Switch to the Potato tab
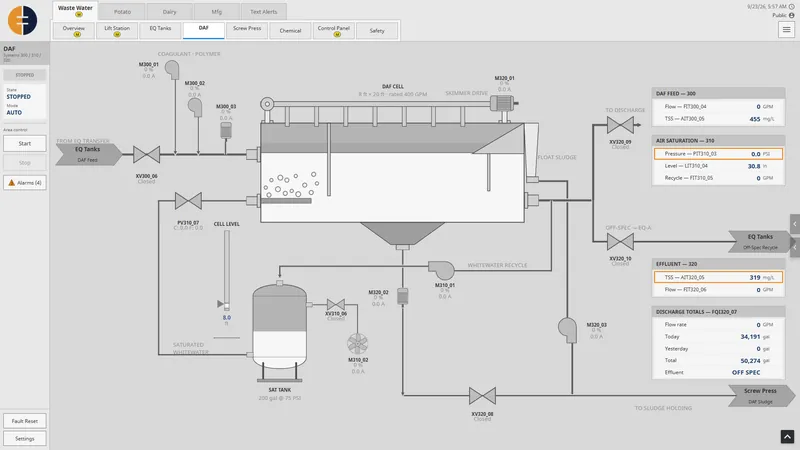Image resolution: width=800 pixels, height=450 pixels. [x=122, y=12]
